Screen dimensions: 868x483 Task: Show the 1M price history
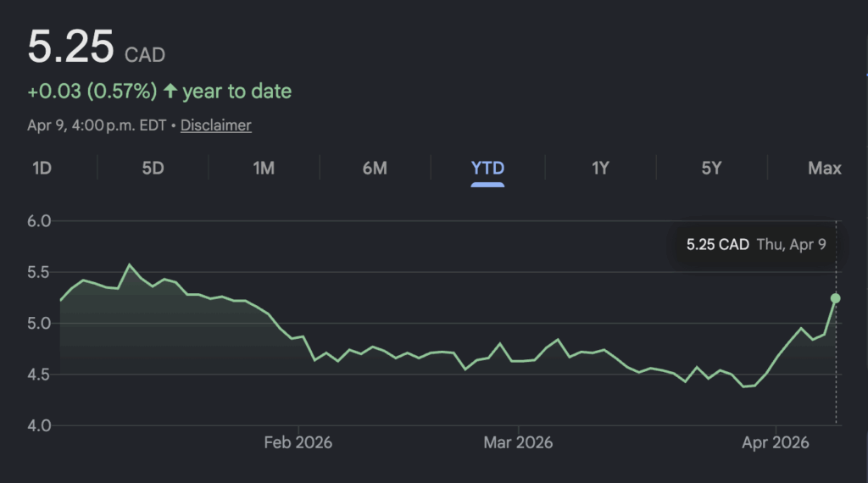pos(264,168)
